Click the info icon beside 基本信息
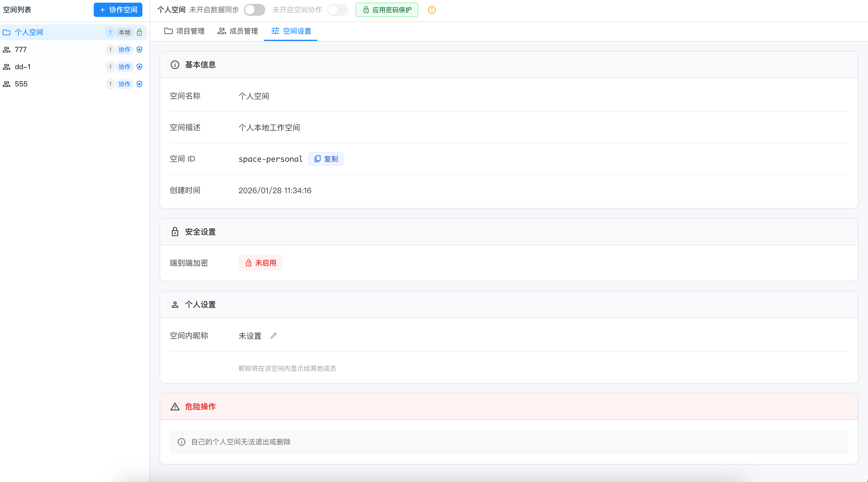This screenshot has width=868, height=482. tap(175, 65)
